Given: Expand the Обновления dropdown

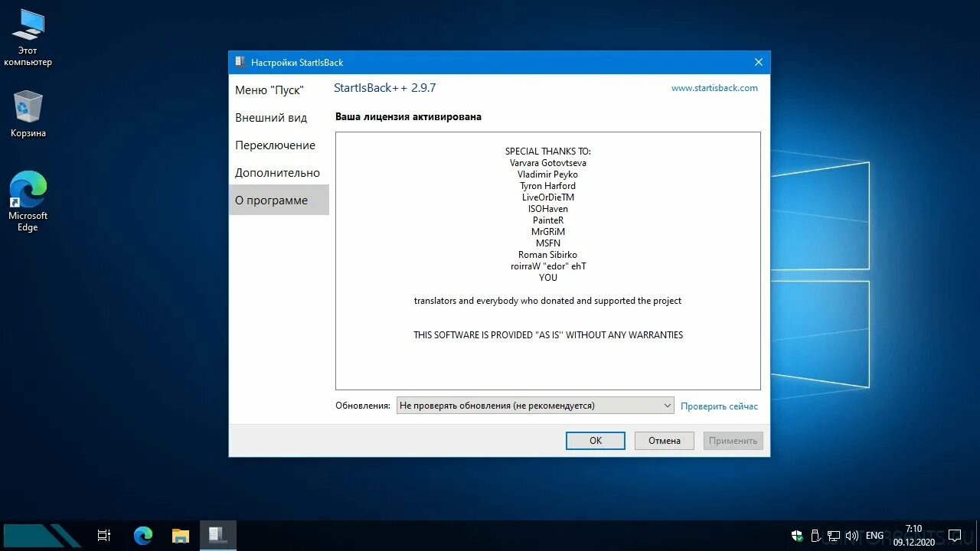Looking at the screenshot, I should (534, 406).
